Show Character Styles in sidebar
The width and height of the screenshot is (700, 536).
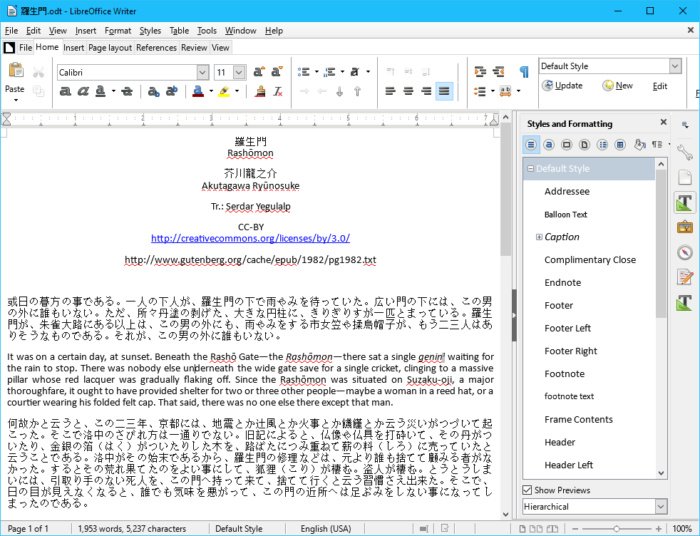click(549, 145)
